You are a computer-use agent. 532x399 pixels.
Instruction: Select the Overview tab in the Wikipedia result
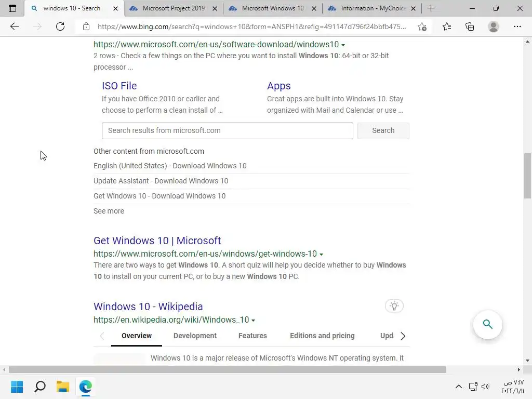coord(137,336)
